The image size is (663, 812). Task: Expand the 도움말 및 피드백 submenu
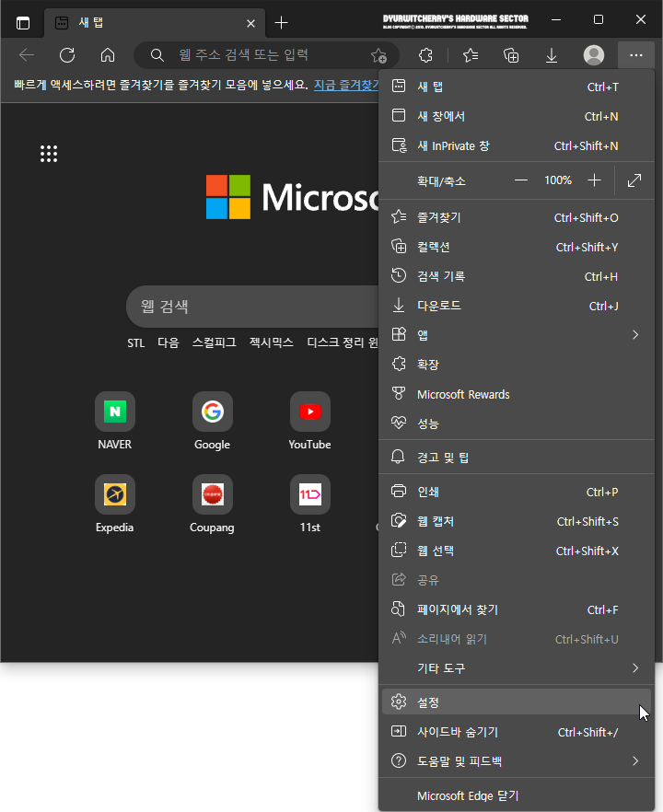[517, 761]
